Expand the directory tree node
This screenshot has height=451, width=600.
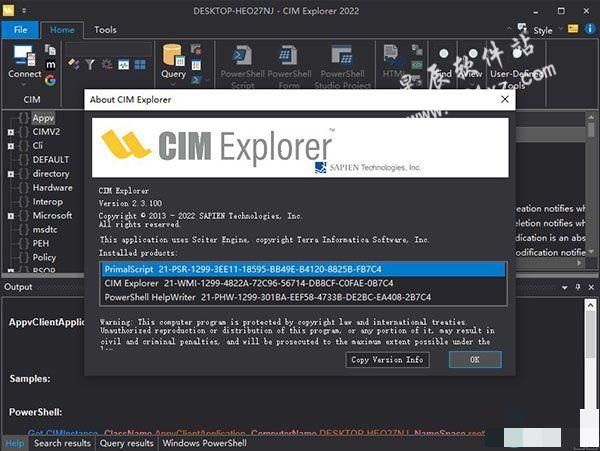click(11, 174)
